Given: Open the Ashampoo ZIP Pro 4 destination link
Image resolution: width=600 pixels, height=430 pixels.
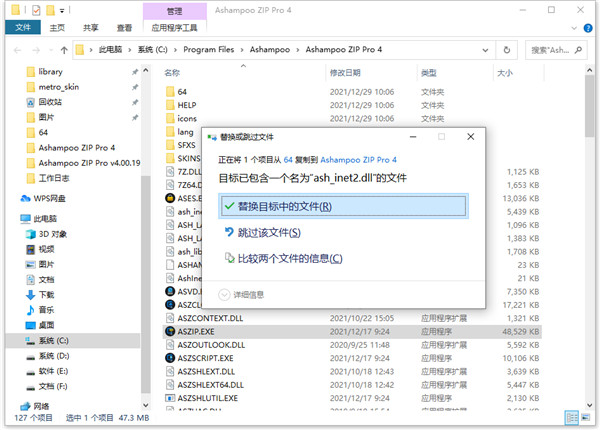Looking at the screenshot, I should [x=358, y=160].
